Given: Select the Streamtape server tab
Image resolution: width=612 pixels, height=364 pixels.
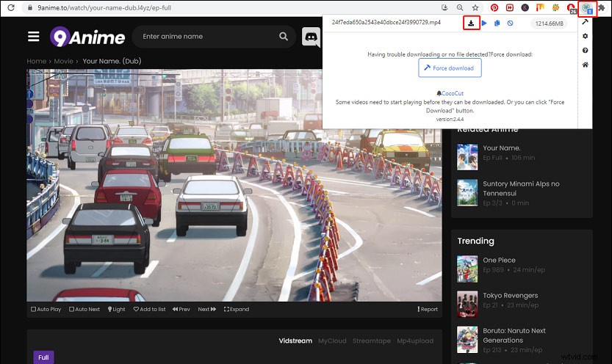Looking at the screenshot, I should point(371,341).
